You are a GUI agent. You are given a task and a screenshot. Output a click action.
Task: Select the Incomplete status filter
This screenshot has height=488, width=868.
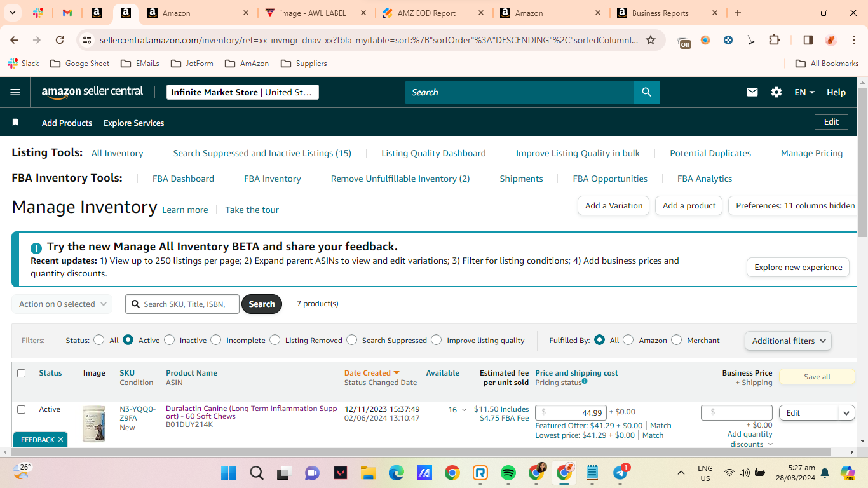[215, 340]
